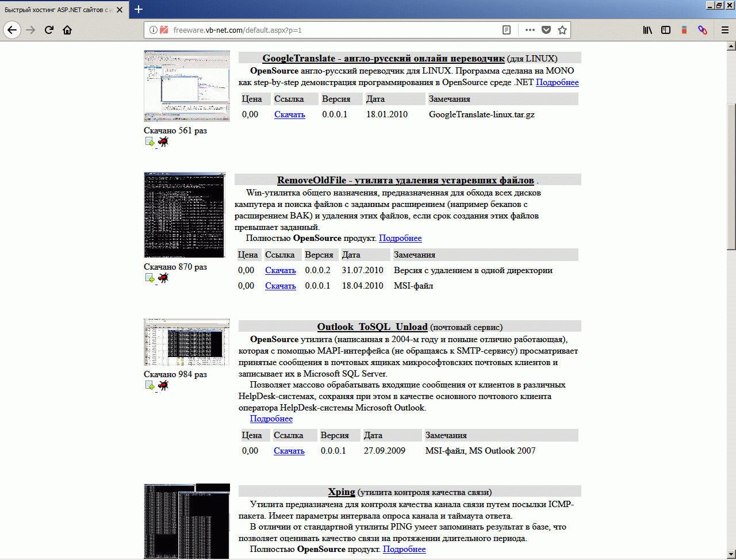Click the date '18.04.2010'
Screen dimensions: 736x560
pyautogui.click(x=362, y=286)
